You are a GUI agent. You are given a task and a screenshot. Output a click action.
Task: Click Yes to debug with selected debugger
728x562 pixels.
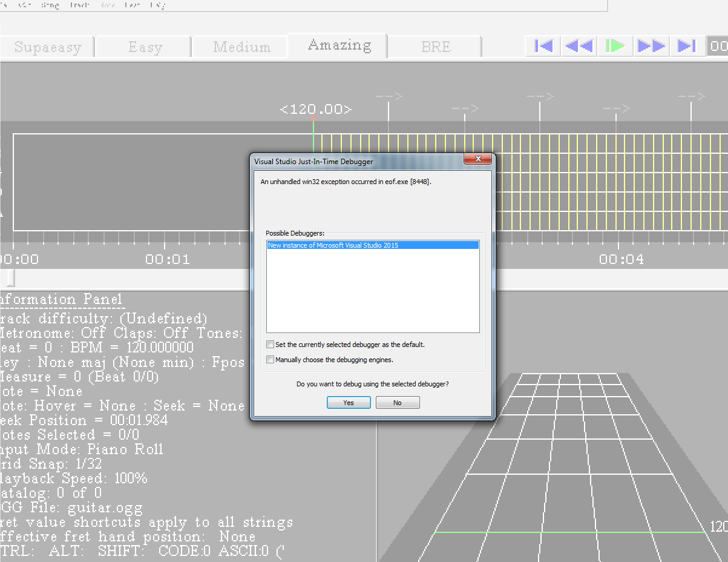pyautogui.click(x=349, y=403)
